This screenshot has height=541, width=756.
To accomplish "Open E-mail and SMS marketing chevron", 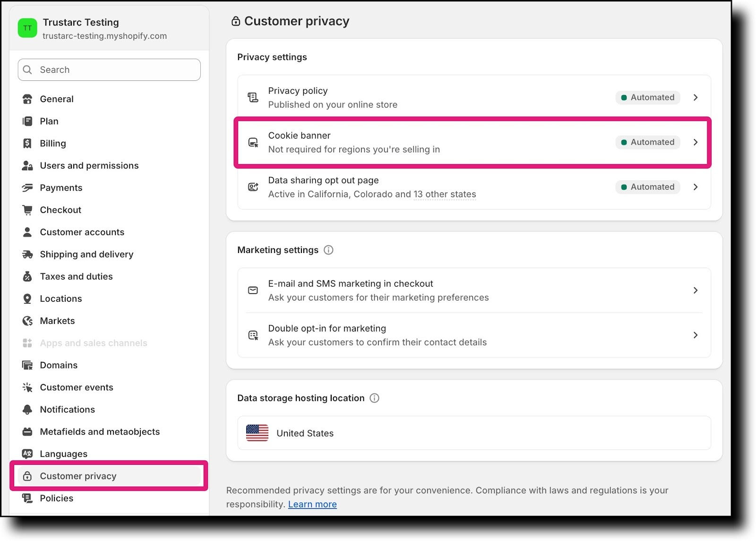I will [x=696, y=291].
